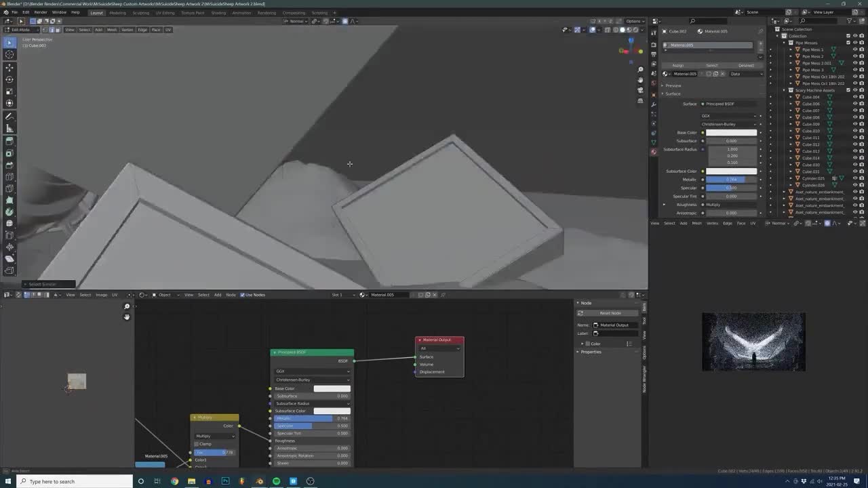Open the Modifier properties wrench tab
The image size is (868, 488).
(x=654, y=104)
